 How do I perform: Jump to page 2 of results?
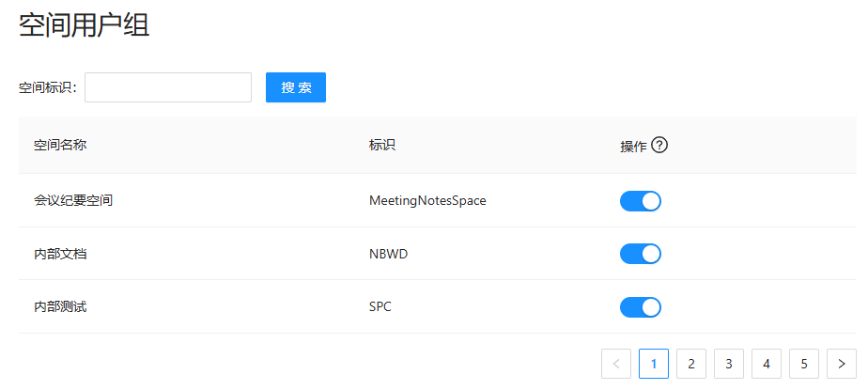point(691,364)
